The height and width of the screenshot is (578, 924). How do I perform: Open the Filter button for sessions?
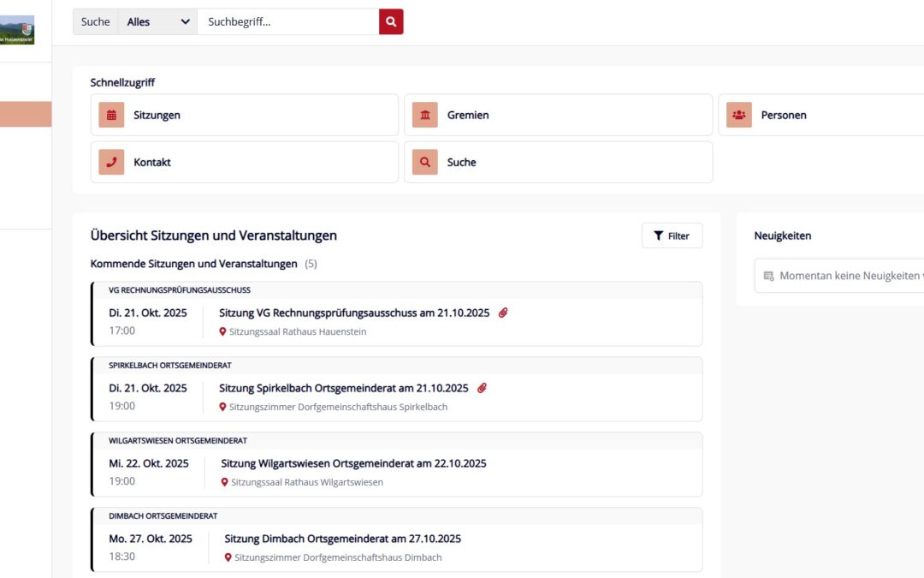click(672, 235)
